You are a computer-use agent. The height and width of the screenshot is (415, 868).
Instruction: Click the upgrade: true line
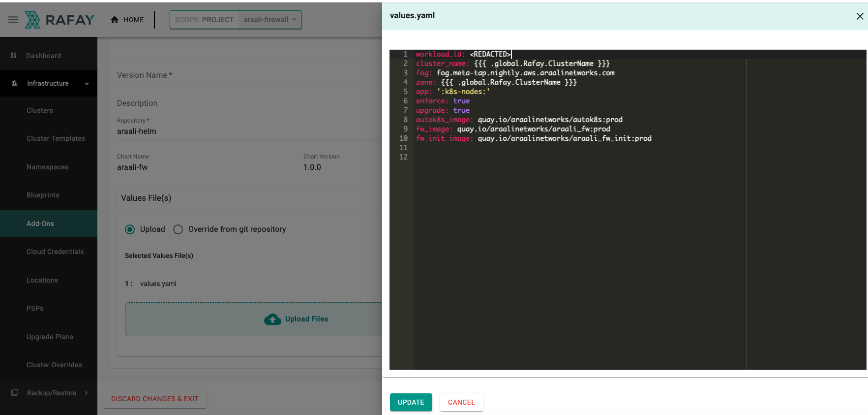443,110
